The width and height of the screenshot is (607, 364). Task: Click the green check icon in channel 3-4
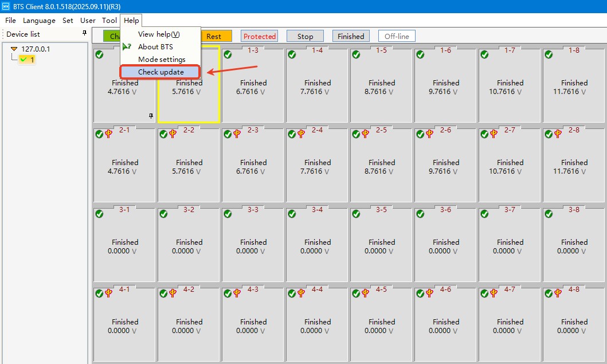(x=292, y=214)
